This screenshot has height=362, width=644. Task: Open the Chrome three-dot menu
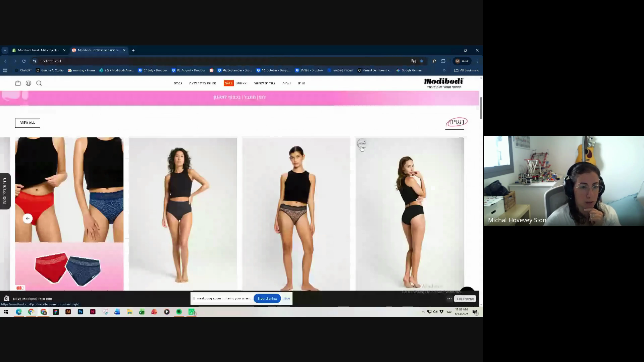click(477, 61)
